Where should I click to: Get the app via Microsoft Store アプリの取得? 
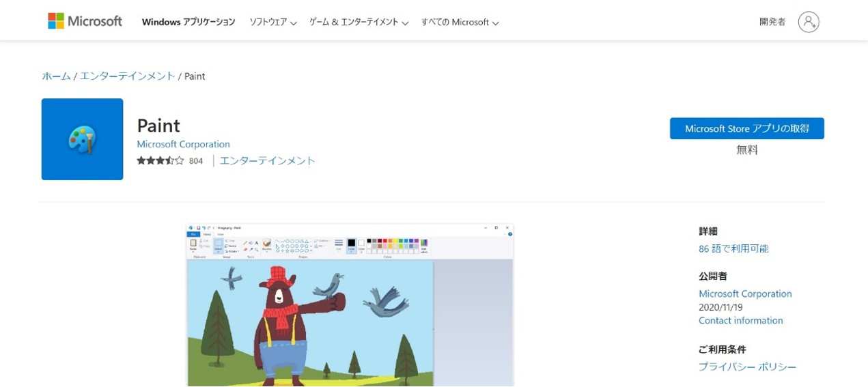coord(747,128)
